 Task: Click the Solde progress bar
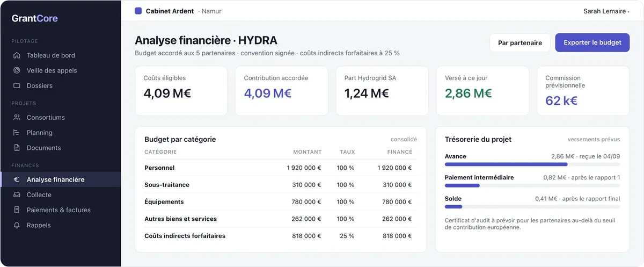point(532,206)
